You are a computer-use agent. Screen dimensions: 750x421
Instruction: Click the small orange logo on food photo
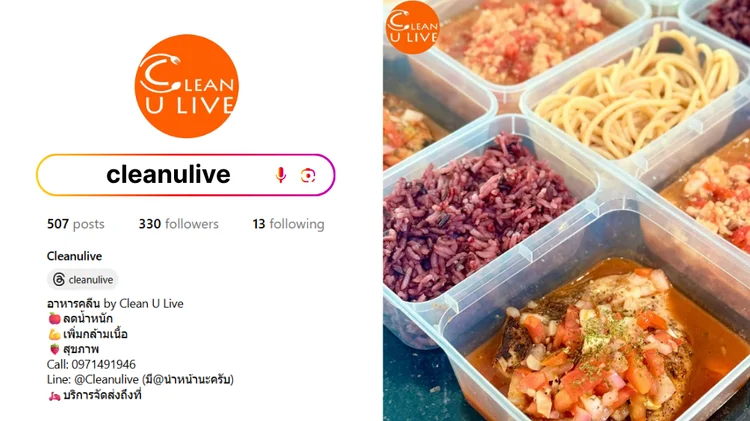pos(412,27)
